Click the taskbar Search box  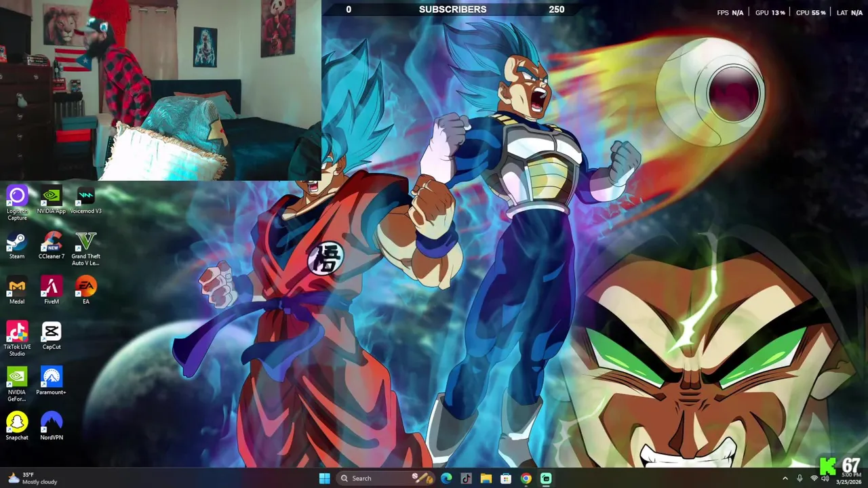pyautogui.click(x=385, y=479)
